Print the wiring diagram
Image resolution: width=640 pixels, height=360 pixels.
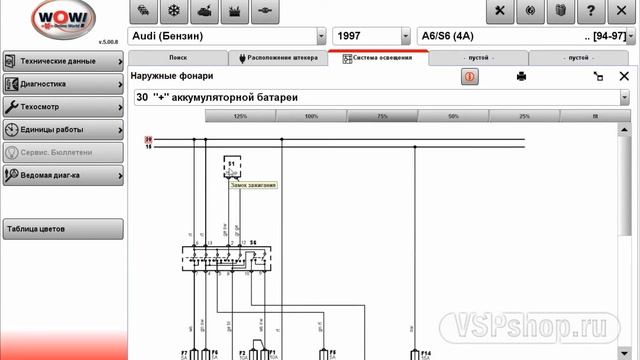(x=521, y=76)
